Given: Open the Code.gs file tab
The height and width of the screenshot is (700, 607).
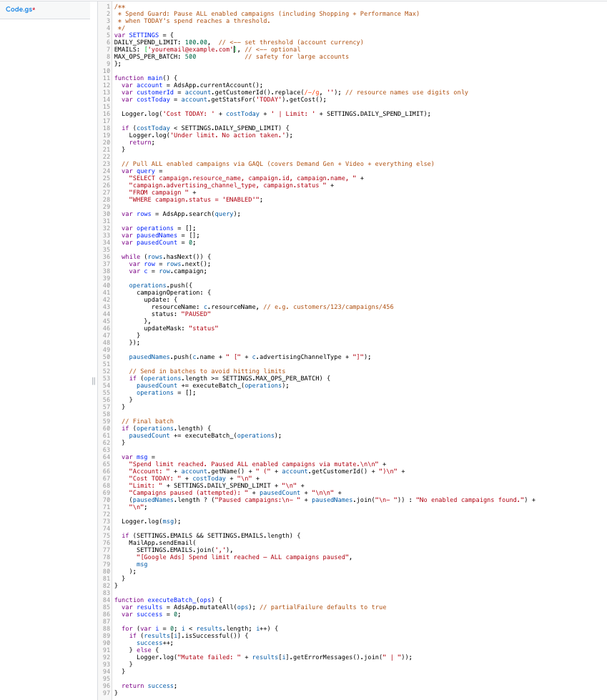Looking at the screenshot, I should click(x=20, y=8).
